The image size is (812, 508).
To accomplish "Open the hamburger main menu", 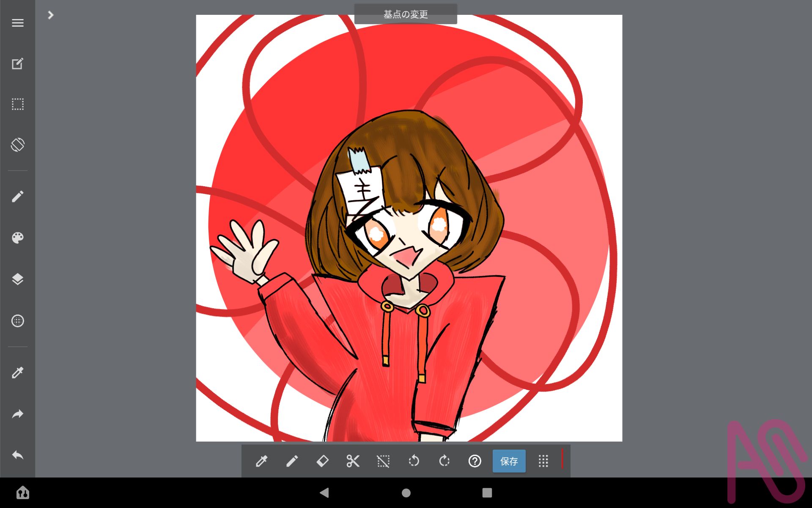I will [17, 23].
